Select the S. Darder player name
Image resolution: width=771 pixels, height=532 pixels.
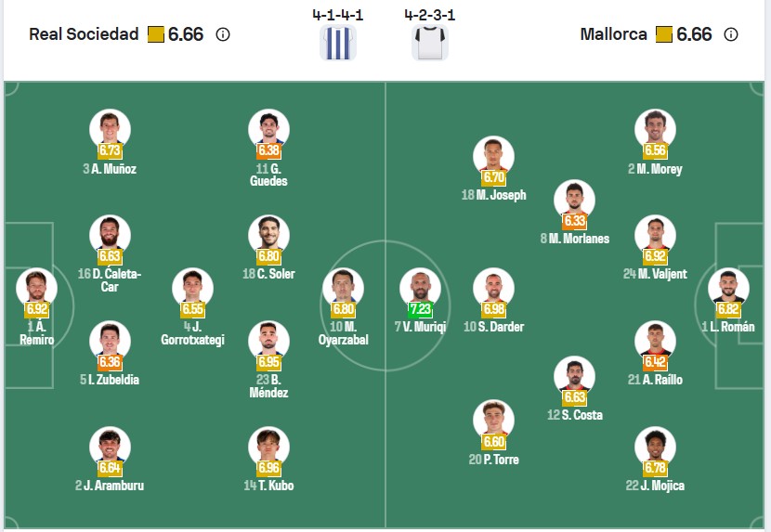coord(501,327)
